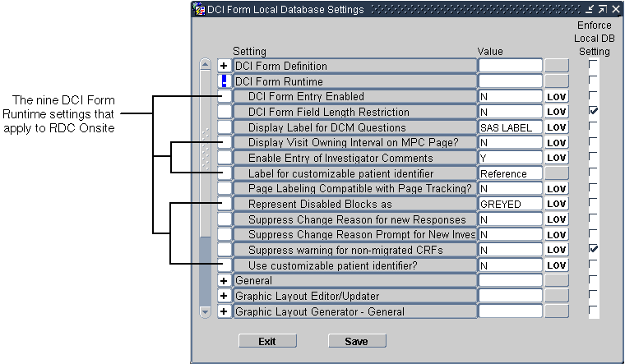Enable enforce checkbox for DCI Form Runtime
Viewport: 625px width, 364px height.
tap(593, 80)
